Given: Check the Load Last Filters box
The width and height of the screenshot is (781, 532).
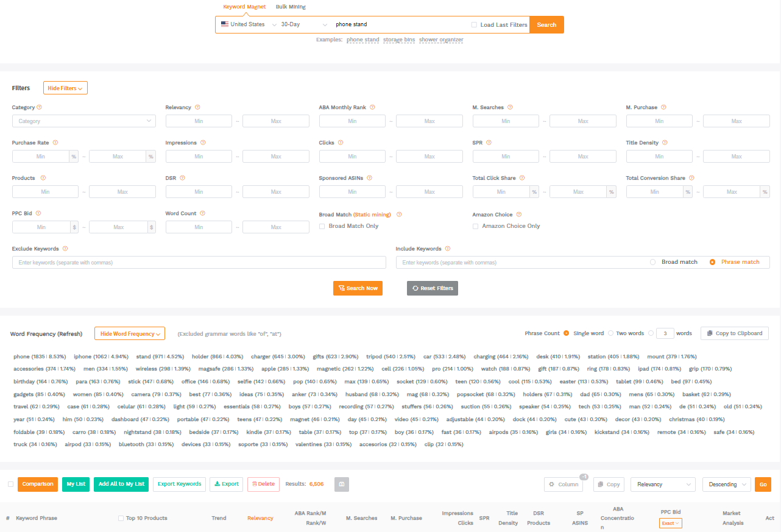Looking at the screenshot, I should [x=473, y=24].
